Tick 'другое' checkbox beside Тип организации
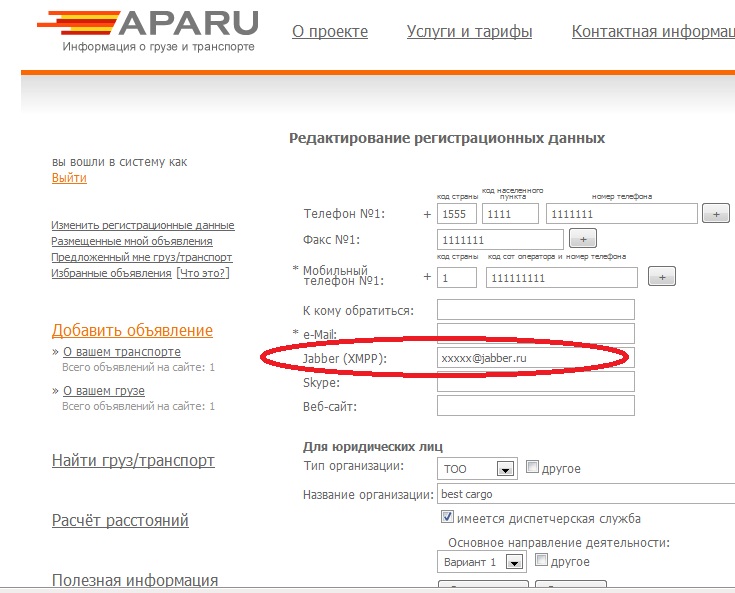Image resolution: width=735 pixels, height=593 pixels. point(532,467)
